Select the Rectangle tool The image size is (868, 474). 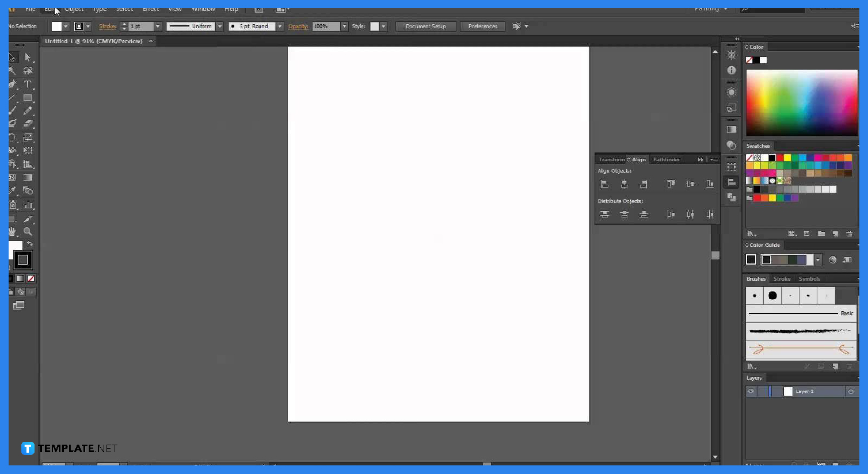point(27,97)
